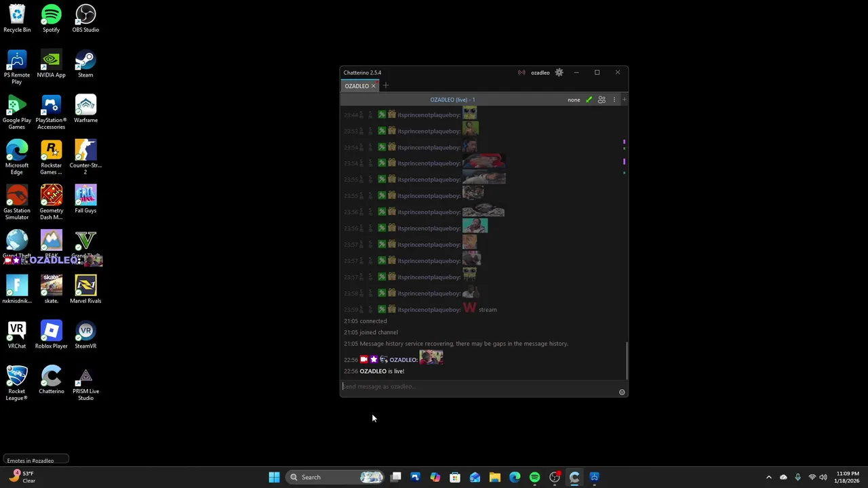Open the emote picker smiley
The width and height of the screenshot is (868, 488).
tap(622, 392)
